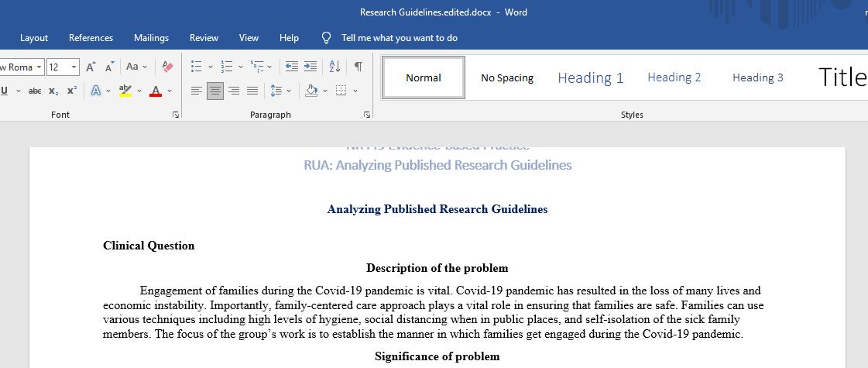Apply the Normal style
This screenshot has height=368, width=868.
tap(424, 77)
